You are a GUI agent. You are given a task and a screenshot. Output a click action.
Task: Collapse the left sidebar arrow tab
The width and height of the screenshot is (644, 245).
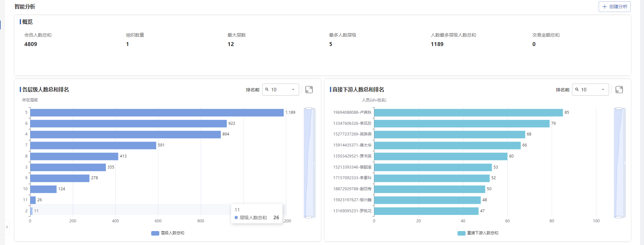pos(7,227)
